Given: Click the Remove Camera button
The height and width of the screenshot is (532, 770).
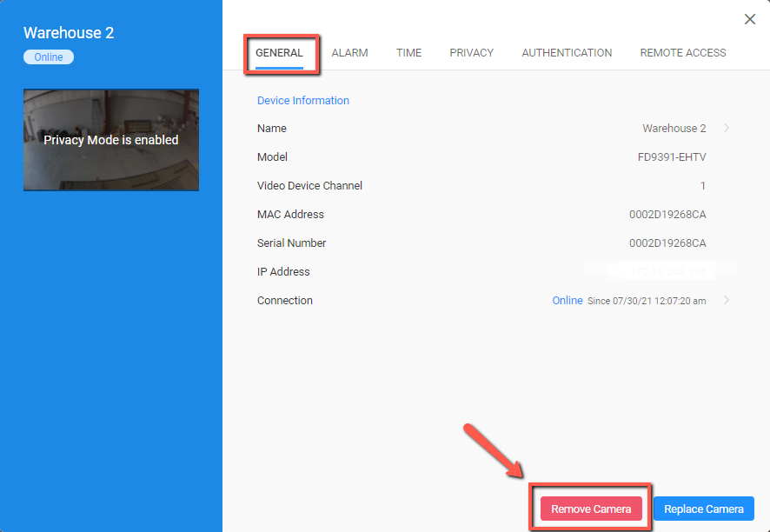Looking at the screenshot, I should [591, 509].
